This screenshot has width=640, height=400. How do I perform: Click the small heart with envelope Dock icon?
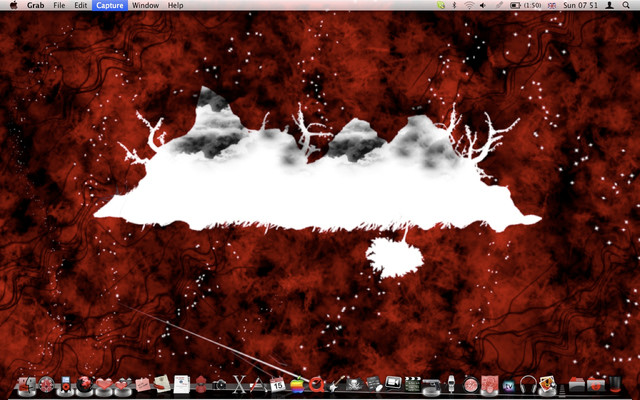click(x=122, y=384)
